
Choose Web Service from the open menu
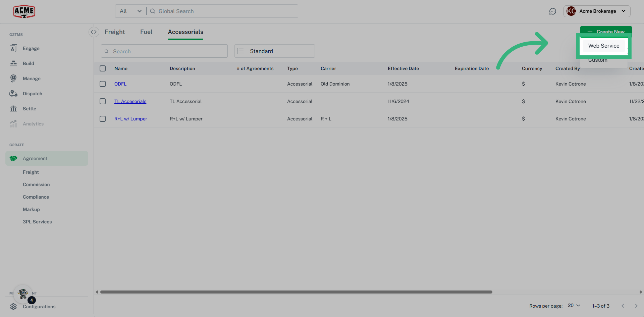pos(604,46)
